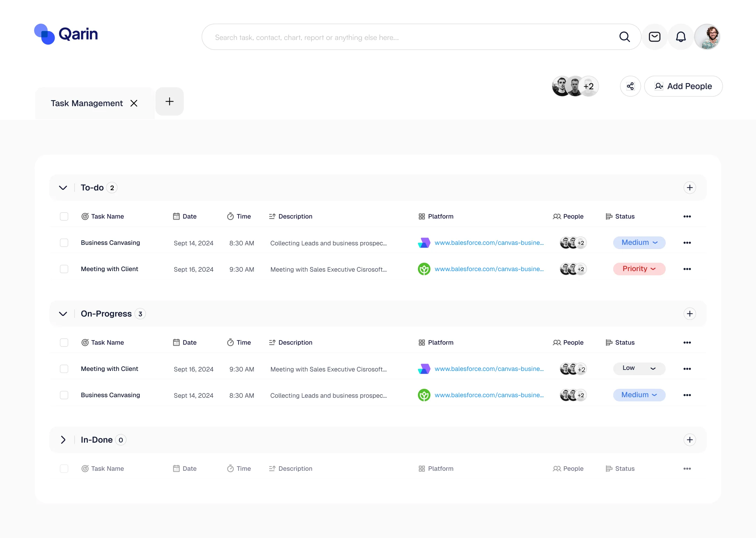
Task: Open the Low status dropdown
Action: point(639,368)
